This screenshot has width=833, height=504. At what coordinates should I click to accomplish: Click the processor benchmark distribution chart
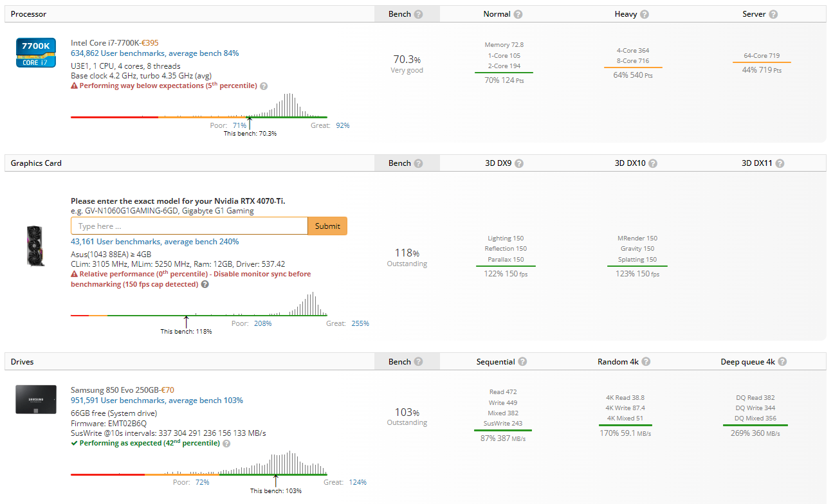pos(199,106)
